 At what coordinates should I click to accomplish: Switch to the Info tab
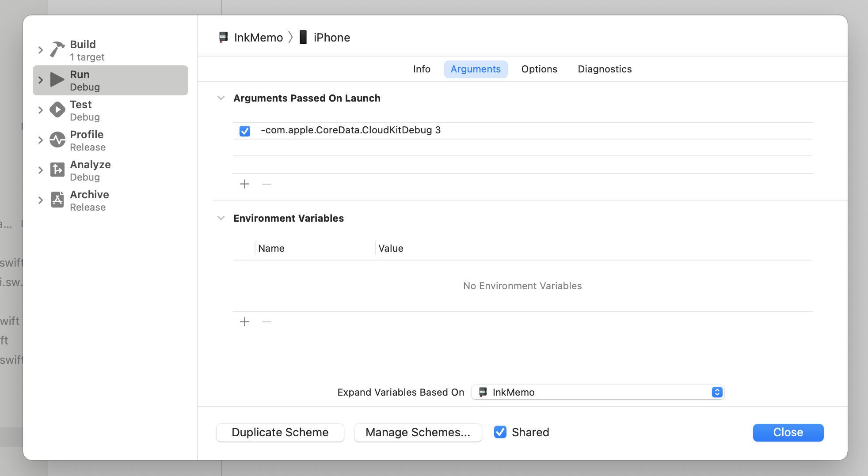pos(422,69)
